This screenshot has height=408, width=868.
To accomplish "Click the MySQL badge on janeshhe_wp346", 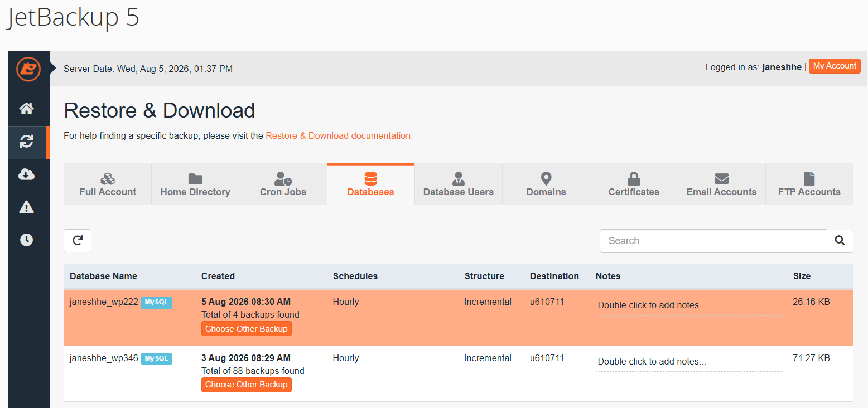I will coord(156,359).
